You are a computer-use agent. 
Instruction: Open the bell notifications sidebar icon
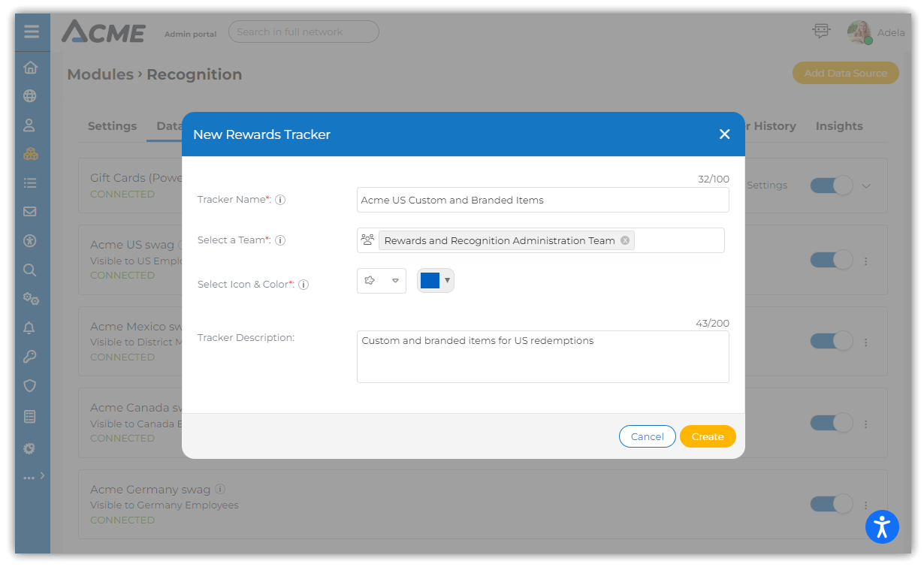point(30,328)
